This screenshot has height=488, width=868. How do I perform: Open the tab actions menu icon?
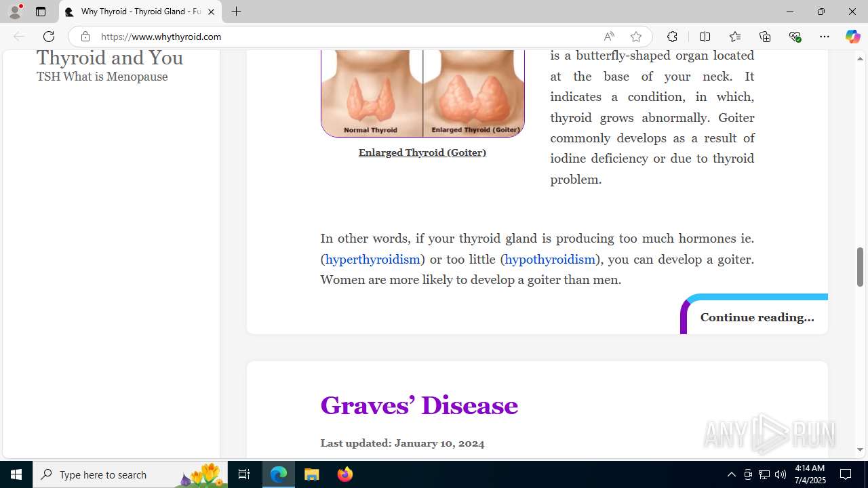click(41, 12)
